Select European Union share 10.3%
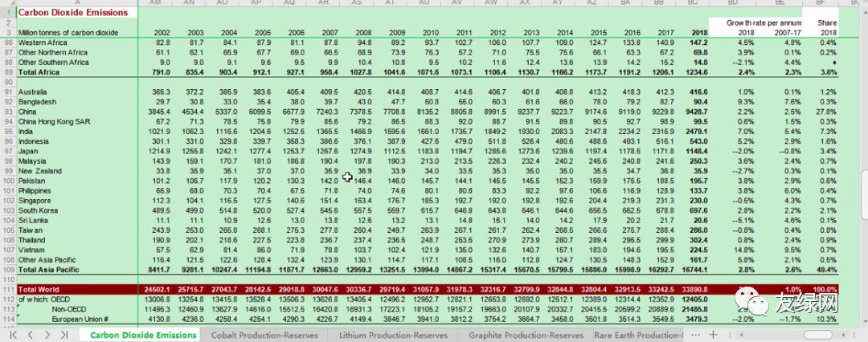Screen dimensions: 868x342 827,320
